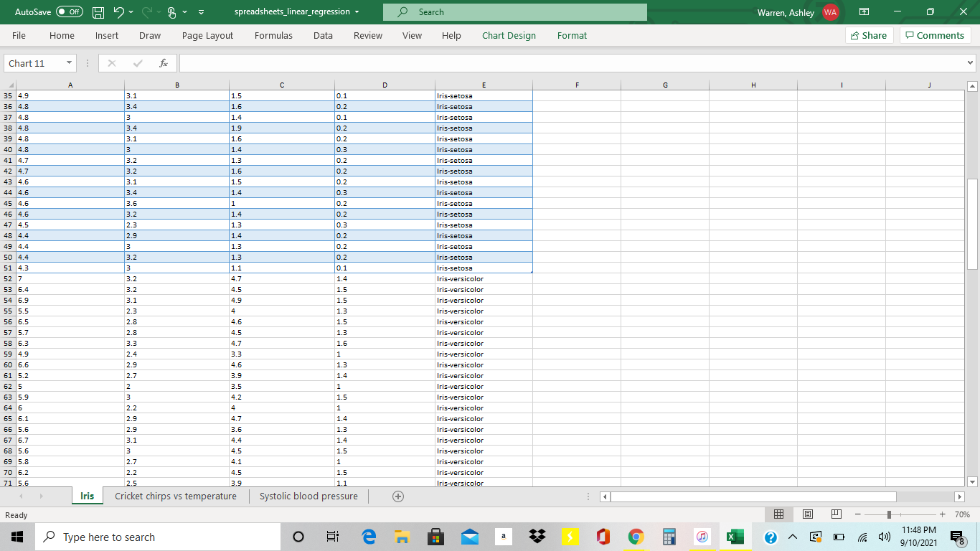Open the Data ribbon tab
The image size is (980, 551).
pyautogui.click(x=323, y=35)
